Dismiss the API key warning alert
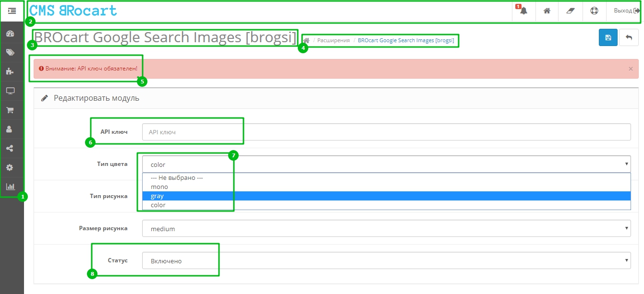The height and width of the screenshot is (294, 644). tap(631, 69)
